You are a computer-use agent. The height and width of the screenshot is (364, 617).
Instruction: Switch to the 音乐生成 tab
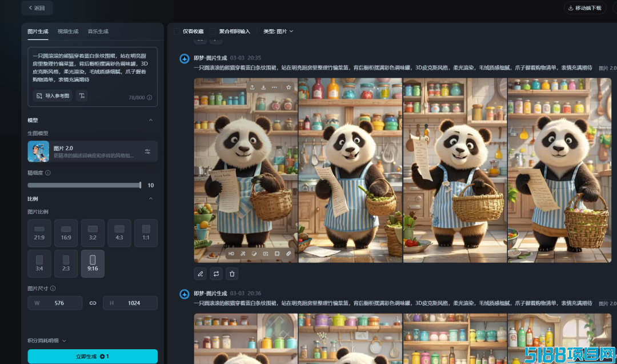[98, 31]
